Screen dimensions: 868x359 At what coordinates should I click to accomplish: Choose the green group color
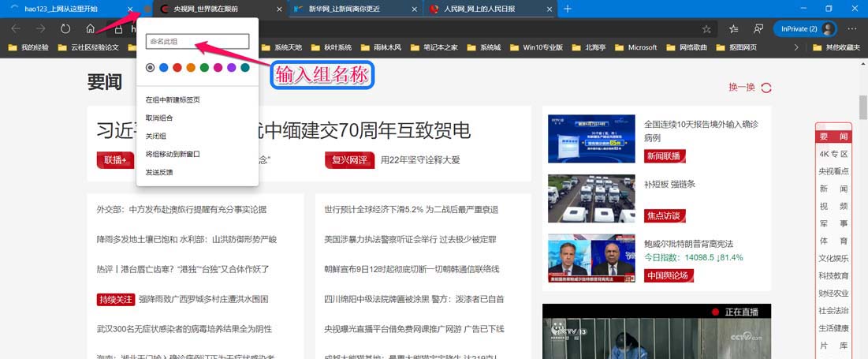(x=204, y=68)
